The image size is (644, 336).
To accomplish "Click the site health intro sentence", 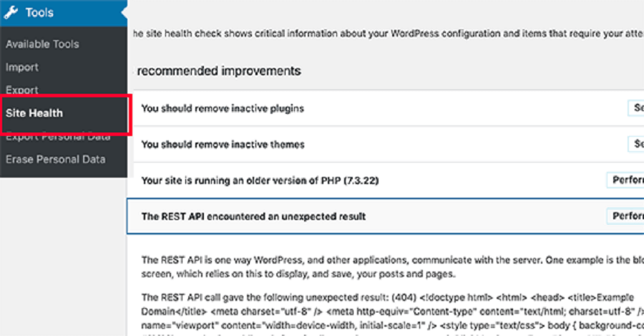I will coord(388,33).
